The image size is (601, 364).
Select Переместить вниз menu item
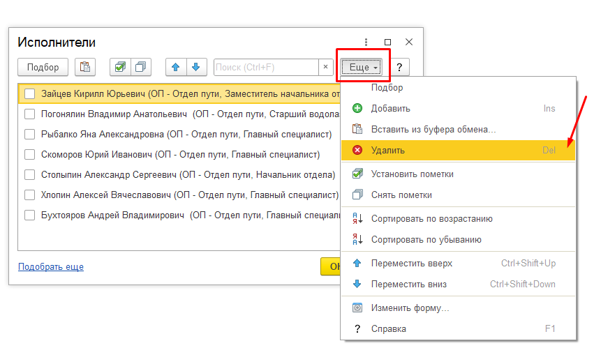pos(408,284)
